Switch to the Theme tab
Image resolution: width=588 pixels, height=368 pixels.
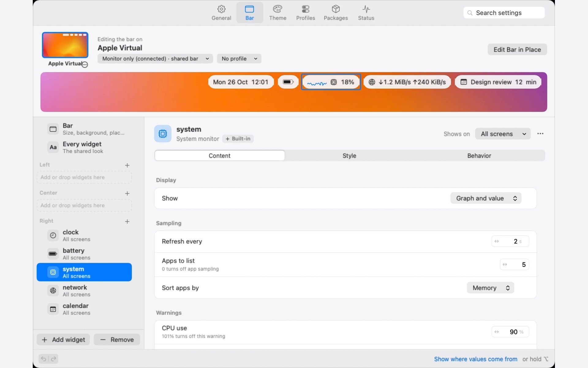coord(277,13)
